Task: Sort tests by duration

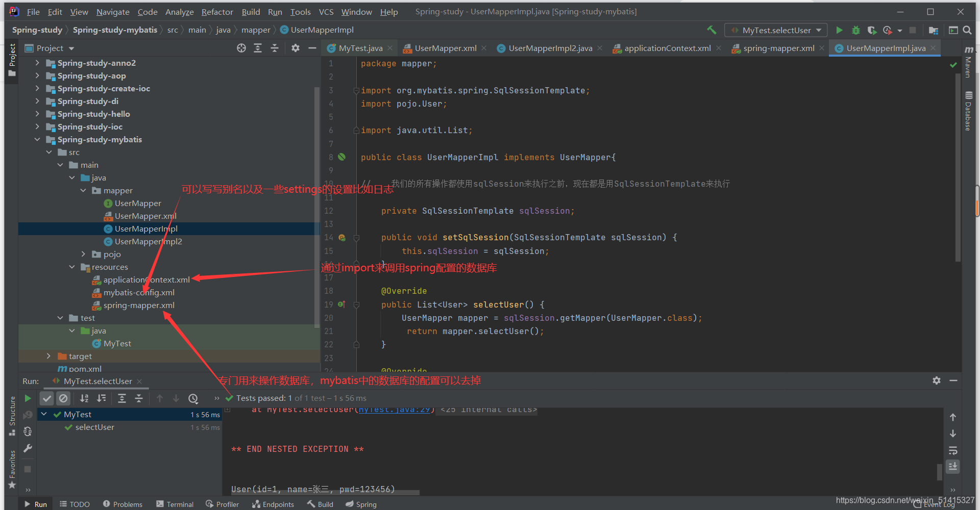Action: [x=102, y=398]
